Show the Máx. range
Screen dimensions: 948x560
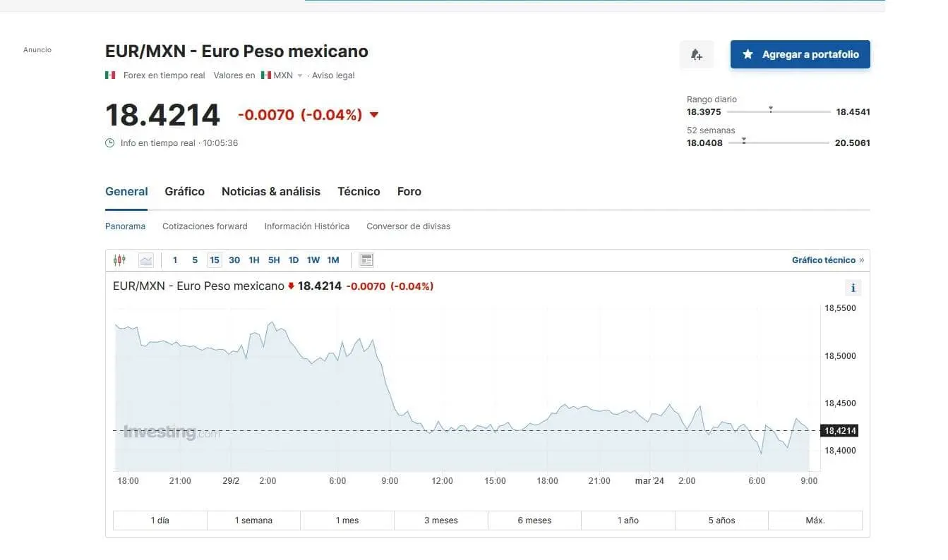815,521
